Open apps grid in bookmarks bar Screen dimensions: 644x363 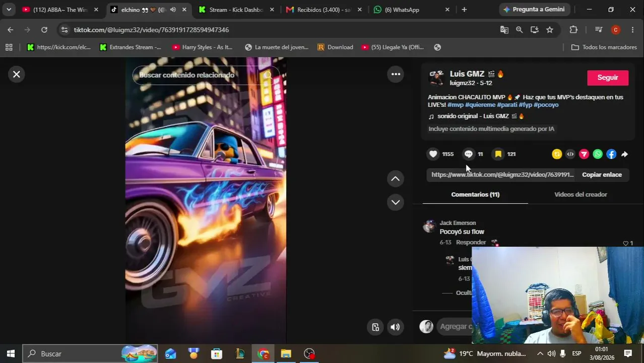click(x=9, y=47)
